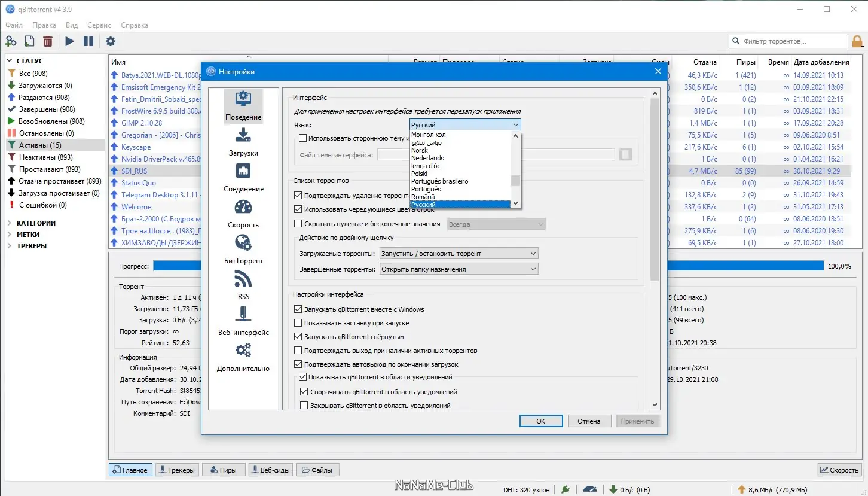
Task: Click the Фильтр торрентов search field
Action: [x=788, y=41]
